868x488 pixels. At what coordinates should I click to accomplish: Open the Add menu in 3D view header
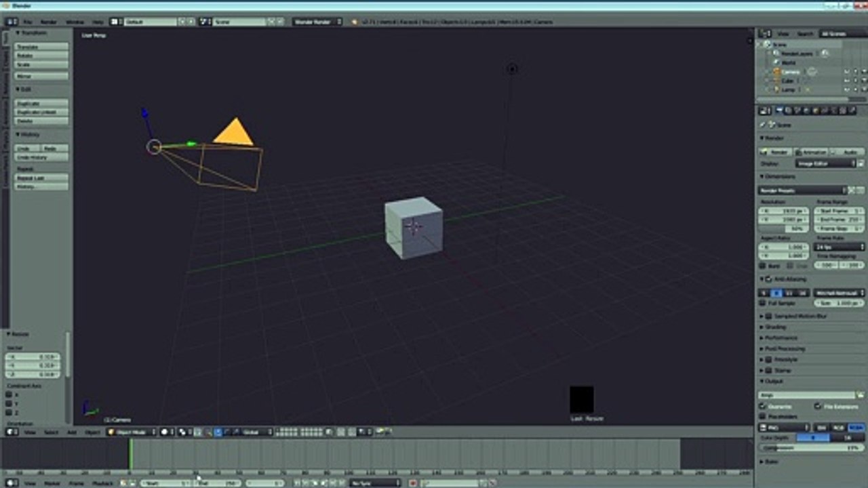pyautogui.click(x=73, y=432)
